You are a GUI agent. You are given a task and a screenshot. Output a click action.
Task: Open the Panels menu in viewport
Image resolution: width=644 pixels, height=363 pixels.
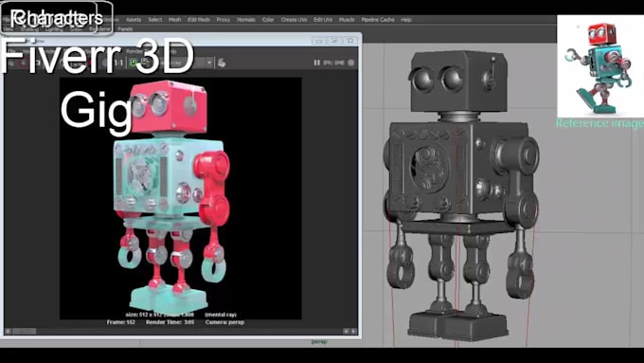point(125,29)
